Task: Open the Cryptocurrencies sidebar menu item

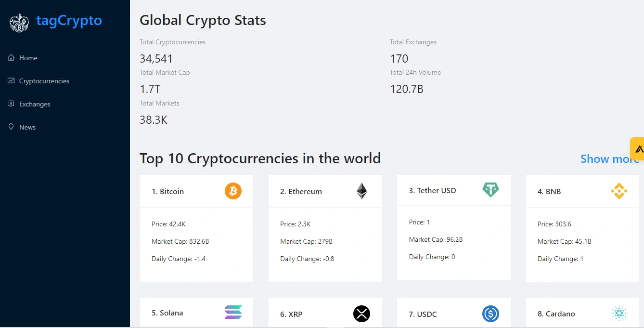Action: coord(44,81)
